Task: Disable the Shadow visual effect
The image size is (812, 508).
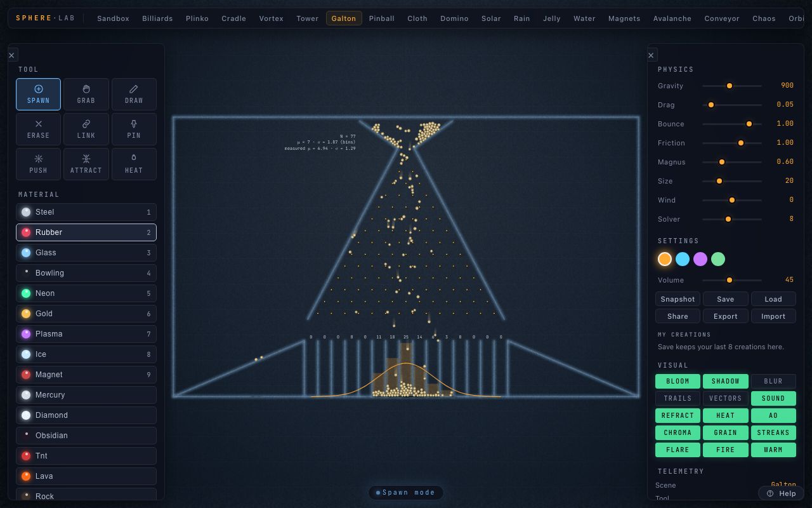Action: (725, 381)
